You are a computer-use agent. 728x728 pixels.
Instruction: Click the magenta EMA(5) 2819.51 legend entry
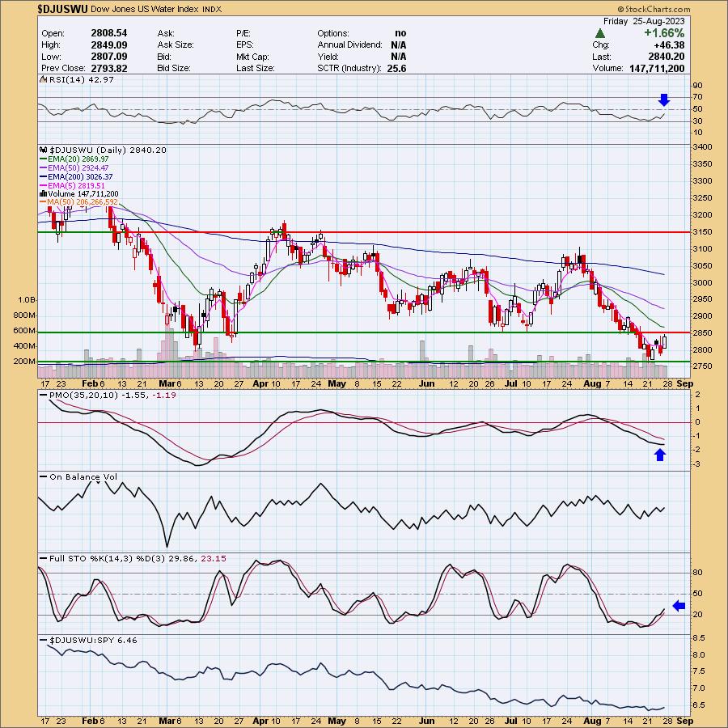click(x=73, y=185)
